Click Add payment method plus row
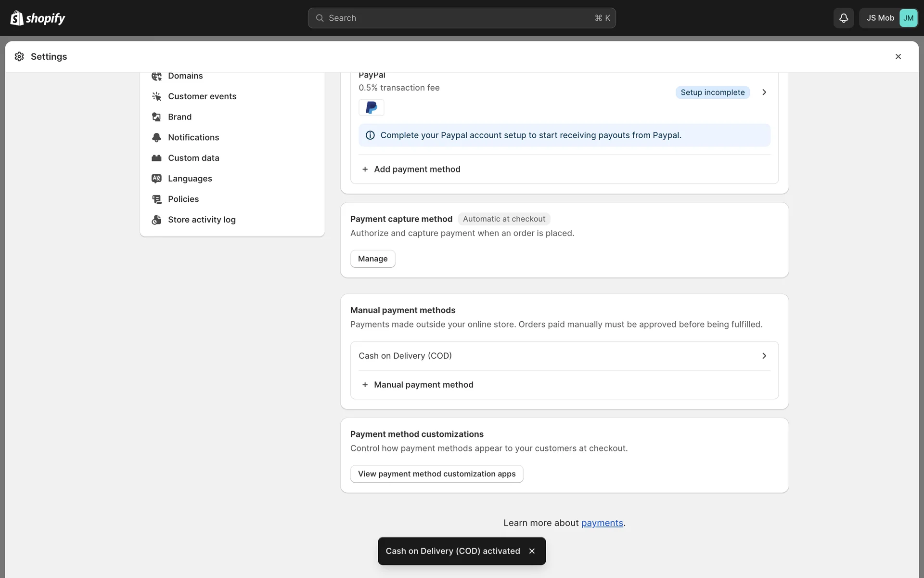Screen dimensions: 924x578 417,169
